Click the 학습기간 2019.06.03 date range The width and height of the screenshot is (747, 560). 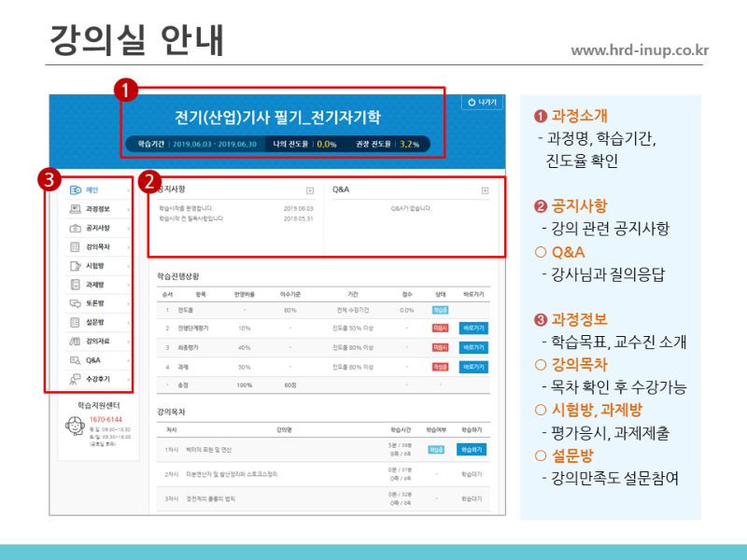click(x=215, y=144)
